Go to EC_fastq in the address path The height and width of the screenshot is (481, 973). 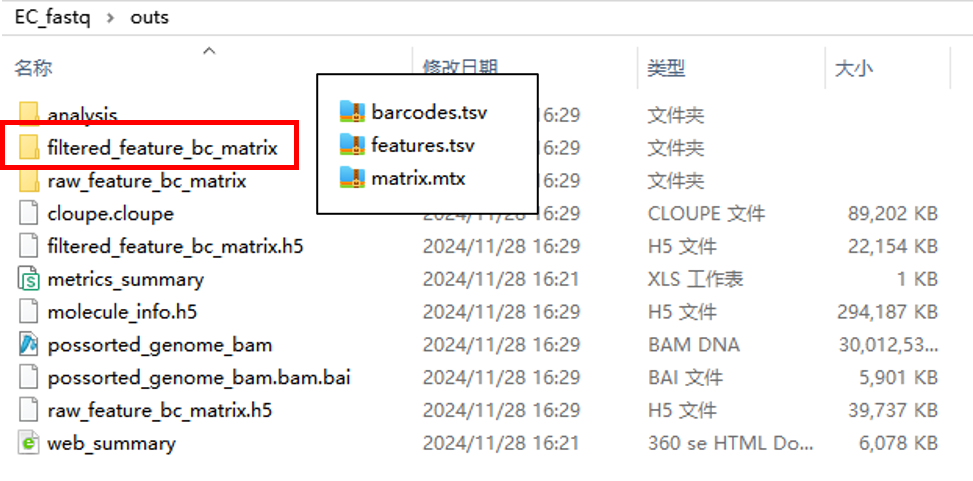tap(53, 17)
